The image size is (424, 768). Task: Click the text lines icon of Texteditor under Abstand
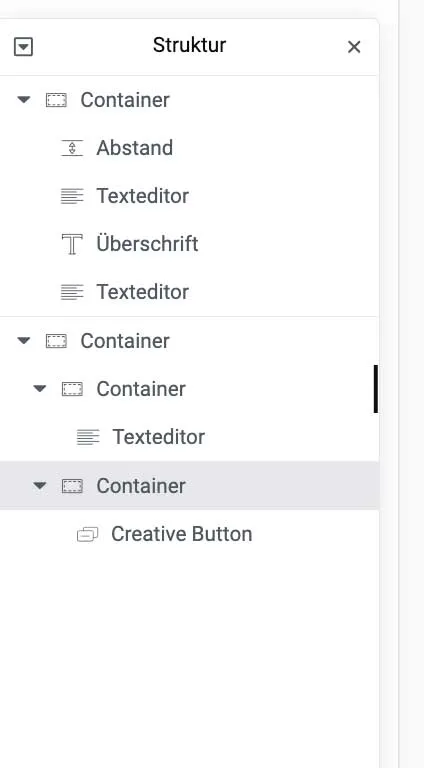click(x=72, y=196)
